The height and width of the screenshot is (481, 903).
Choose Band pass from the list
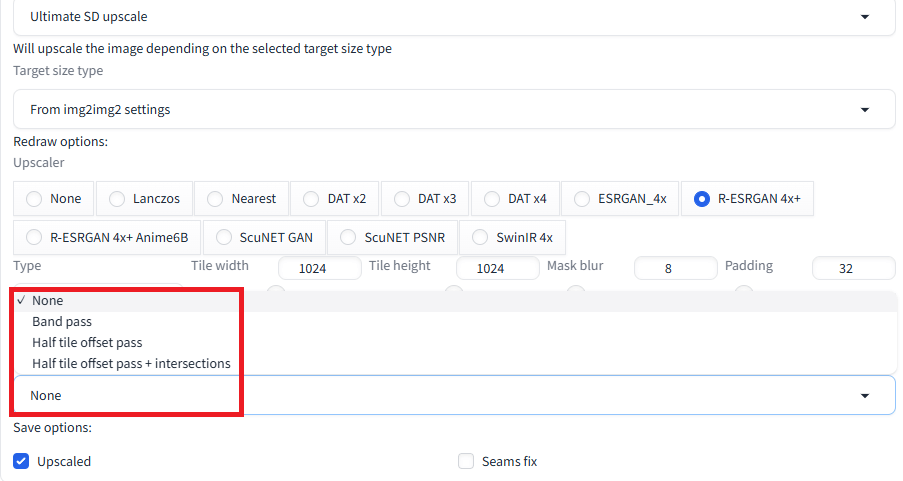point(62,321)
